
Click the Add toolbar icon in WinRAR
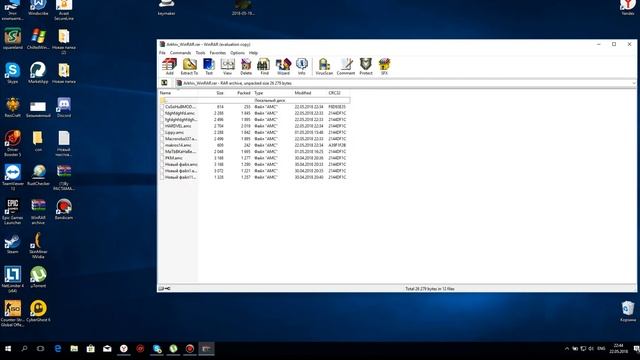(x=169, y=67)
